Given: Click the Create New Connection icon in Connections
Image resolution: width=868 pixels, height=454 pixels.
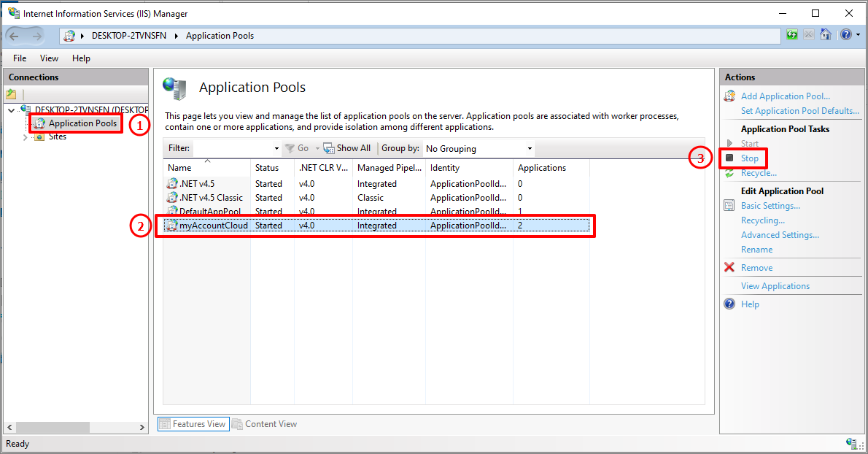Looking at the screenshot, I should [11, 94].
